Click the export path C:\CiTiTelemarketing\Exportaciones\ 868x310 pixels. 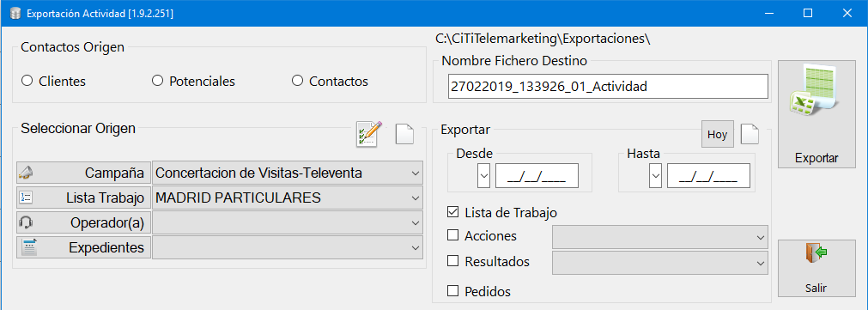pyautogui.click(x=543, y=39)
